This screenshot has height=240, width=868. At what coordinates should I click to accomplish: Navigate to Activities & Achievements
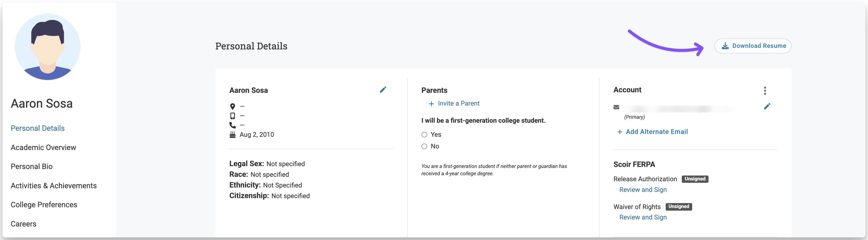point(54,186)
